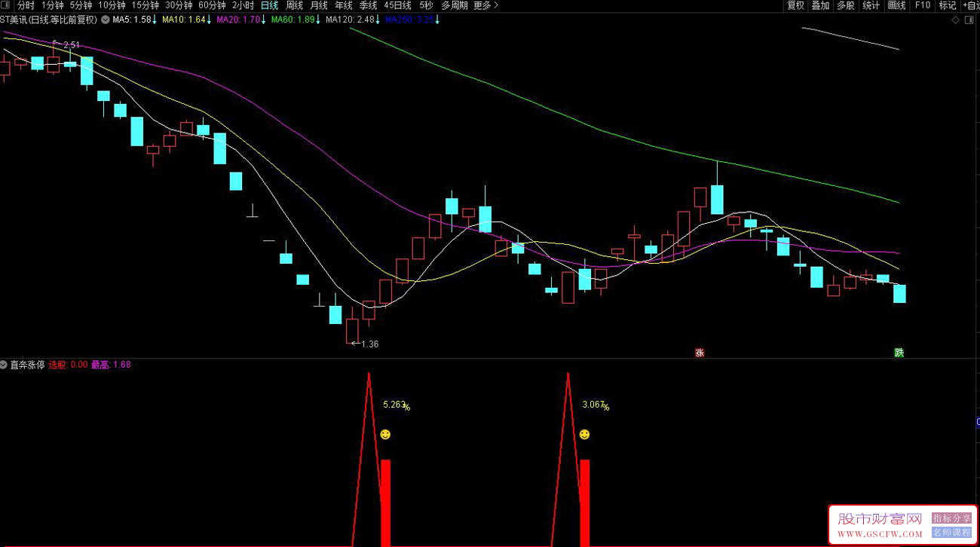980x547 pixels.
Task: Open the 画线 drawing tools
Action: pyautogui.click(x=896, y=5)
